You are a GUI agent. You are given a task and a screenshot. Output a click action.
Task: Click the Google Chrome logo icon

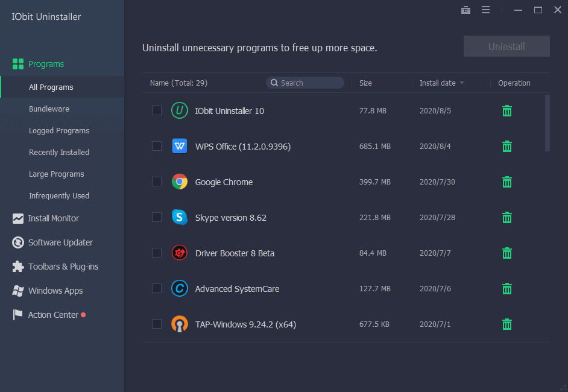click(x=179, y=182)
